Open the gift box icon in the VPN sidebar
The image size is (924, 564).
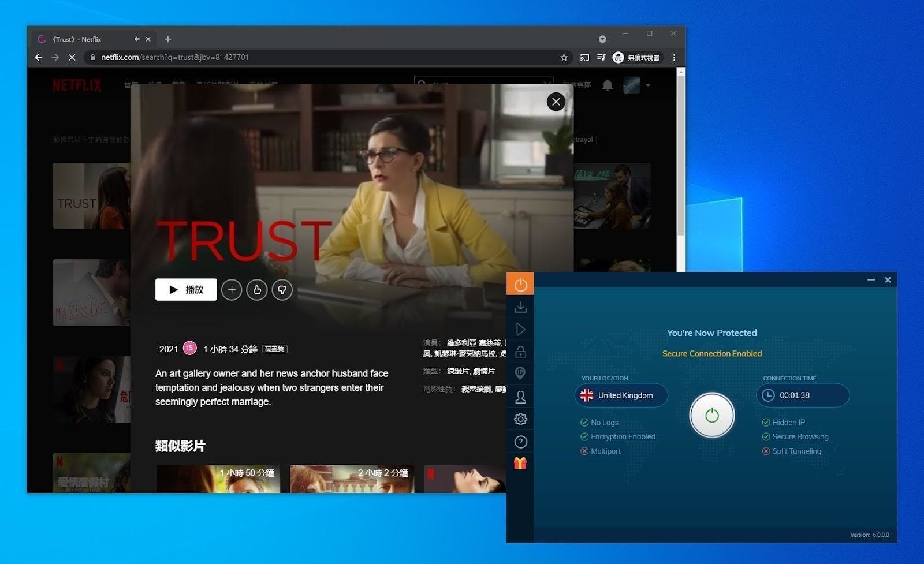pyautogui.click(x=520, y=463)
